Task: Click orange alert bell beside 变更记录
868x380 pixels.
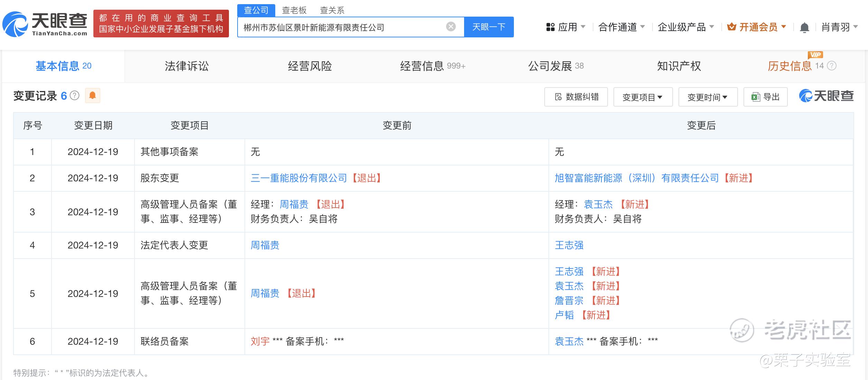Action: point(92,96)
